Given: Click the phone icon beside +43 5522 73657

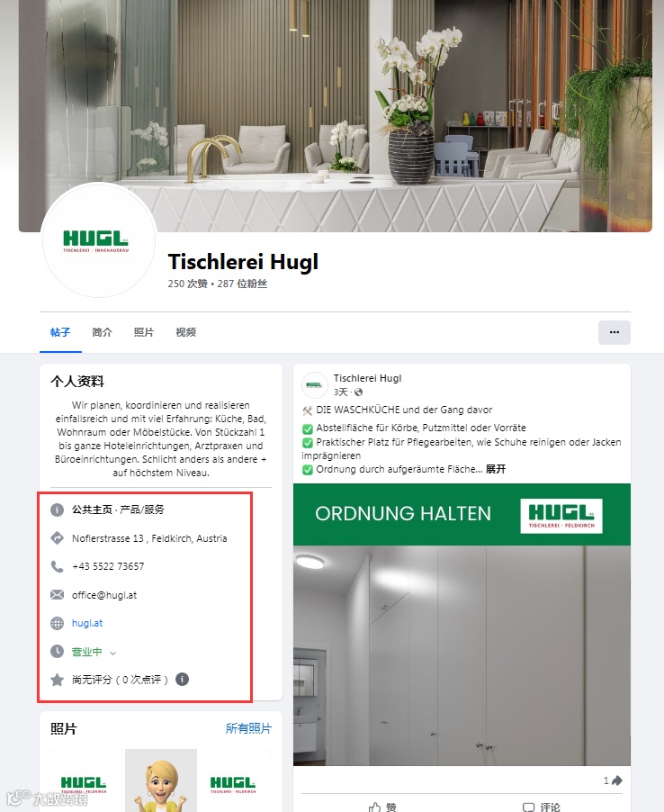Looking at the screenshot, I should point(57,566).
